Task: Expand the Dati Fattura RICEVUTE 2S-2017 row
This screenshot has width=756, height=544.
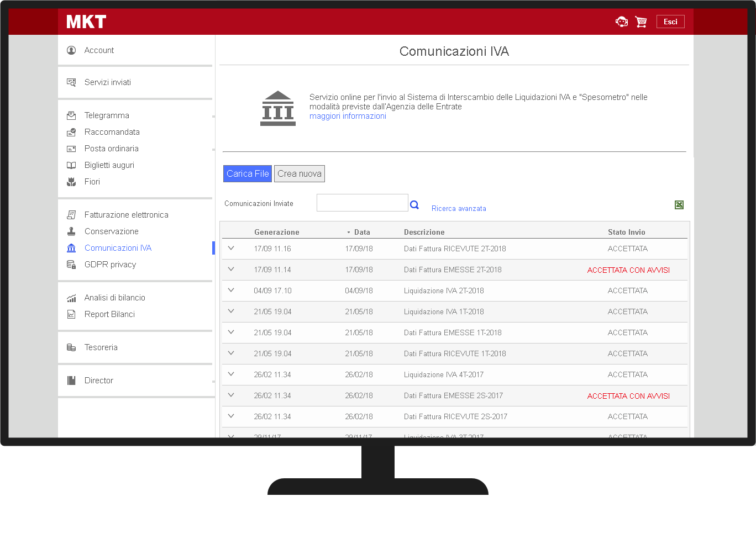Action: coord(231,416)
